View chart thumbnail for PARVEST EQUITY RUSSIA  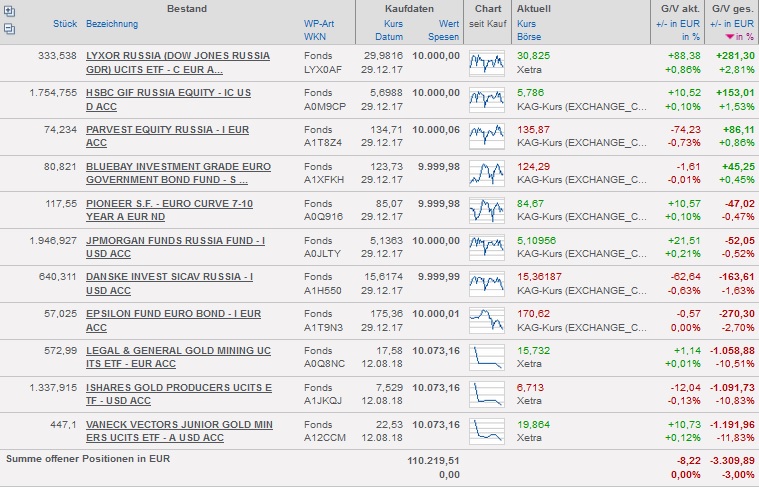(x=486, y=137)
